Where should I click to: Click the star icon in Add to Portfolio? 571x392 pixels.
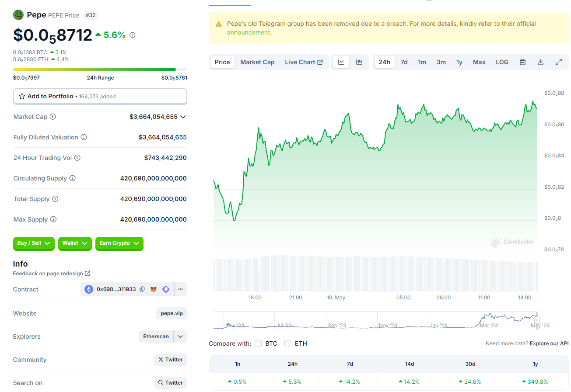22,96
